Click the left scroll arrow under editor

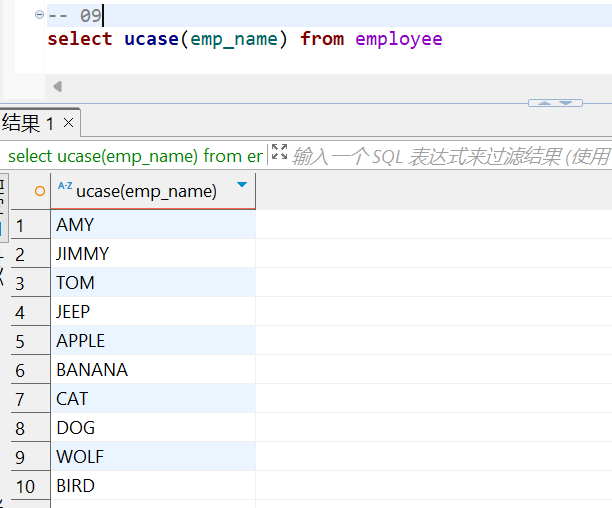coord(57,87)
